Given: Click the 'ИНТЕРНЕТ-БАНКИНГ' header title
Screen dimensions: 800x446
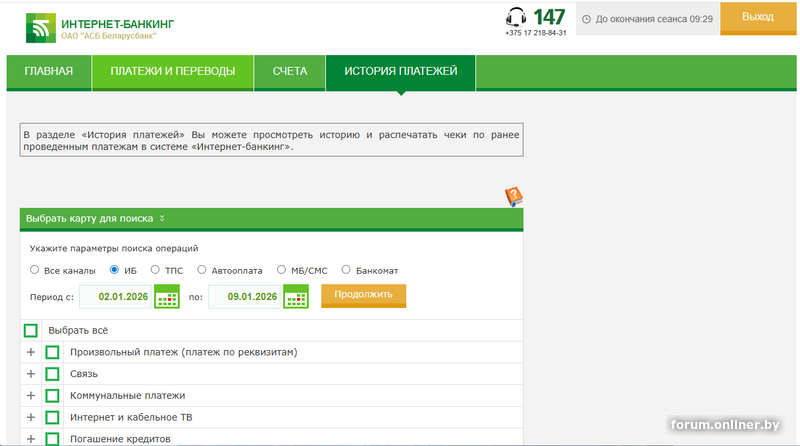Looking at the screenshot, I should pyautogui.click(x=117, y=24).
